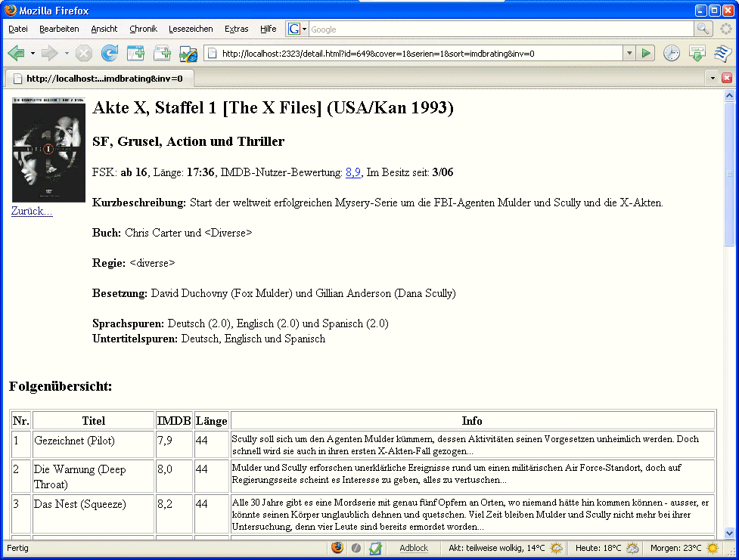Open the page in Internet Explorer view
The image size is (739, 560).
coord(188,53)
